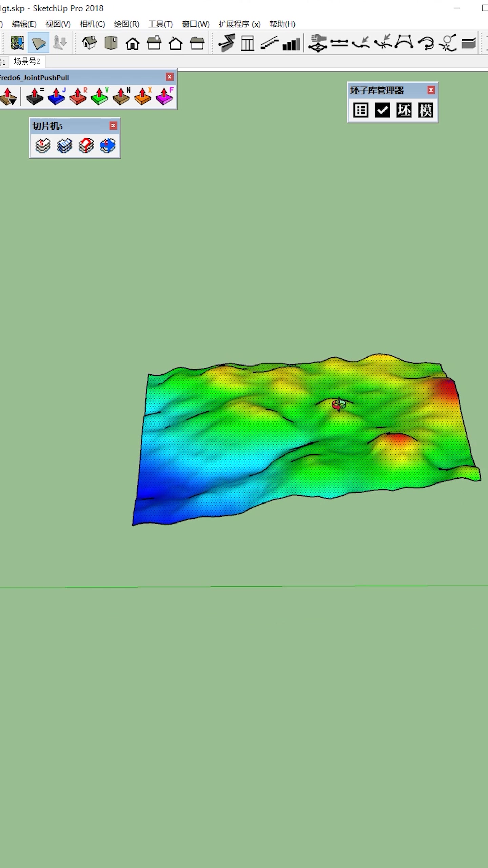Select the Back view house outline icon
Screen dimensions: 488x868
(x=176, y=43)
